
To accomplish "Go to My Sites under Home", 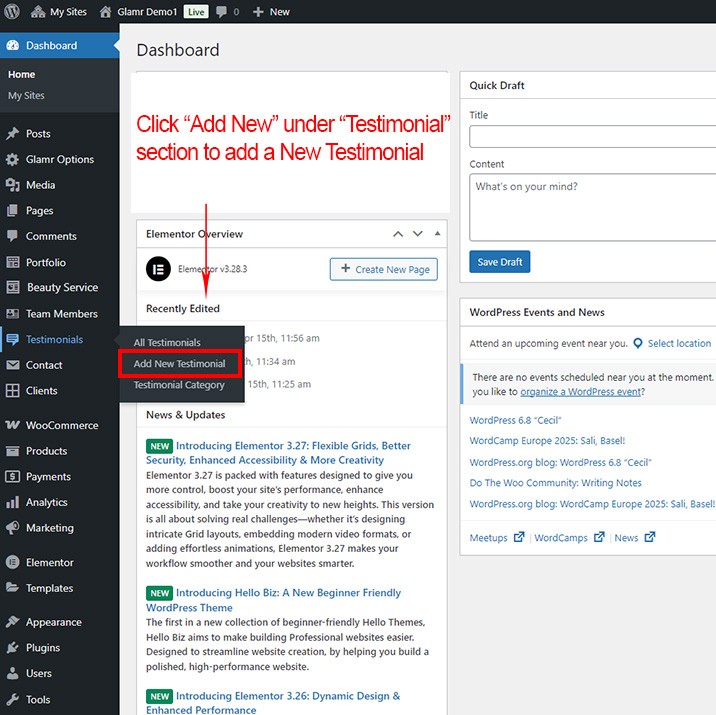I will [26, 95].
